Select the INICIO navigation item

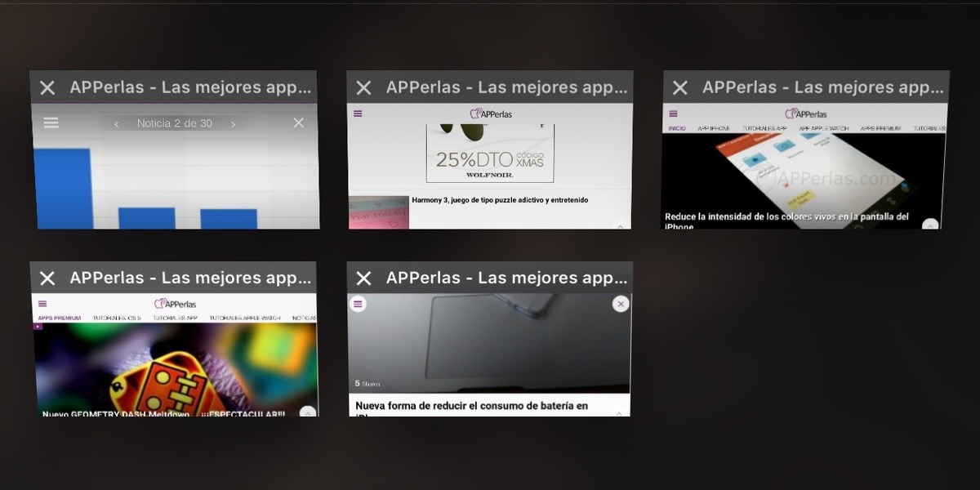[677, 128]
